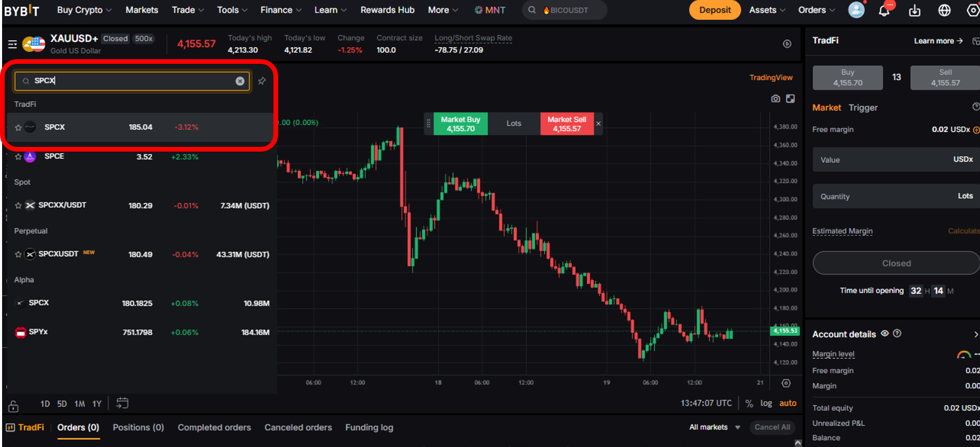
Task: Set chart range to 1D
Action: 45,404
